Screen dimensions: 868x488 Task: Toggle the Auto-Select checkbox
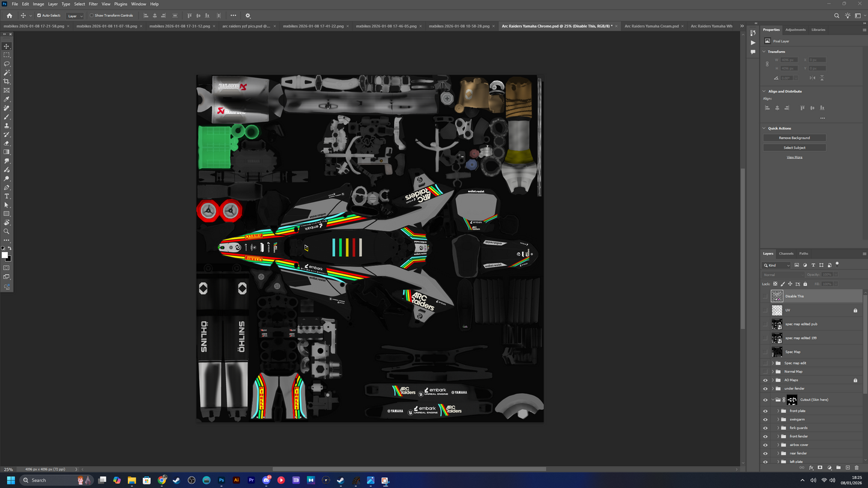point(39,16)
